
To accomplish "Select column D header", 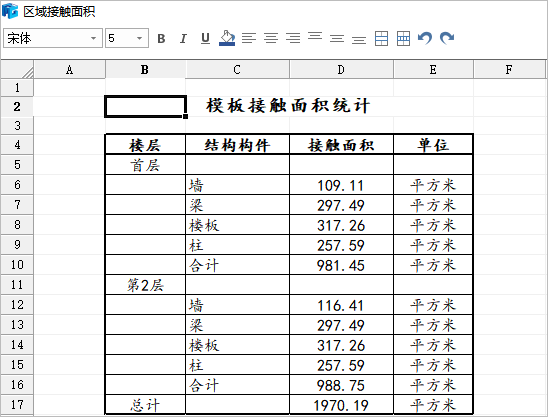I will pyautogui.click(x=341, y=69).
